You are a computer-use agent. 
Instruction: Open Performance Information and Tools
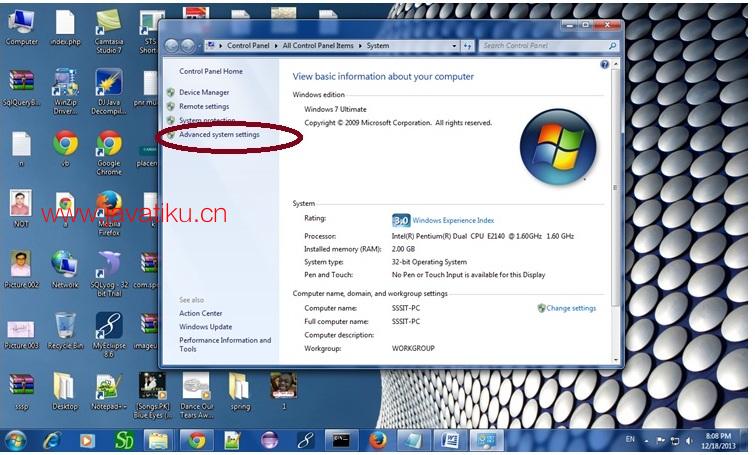[225, 345]
